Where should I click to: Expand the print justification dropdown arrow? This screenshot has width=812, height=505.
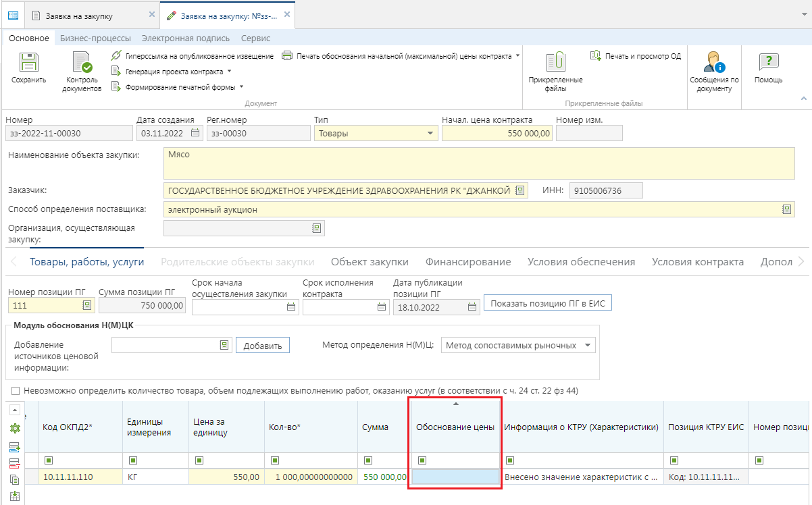point(518,56)
